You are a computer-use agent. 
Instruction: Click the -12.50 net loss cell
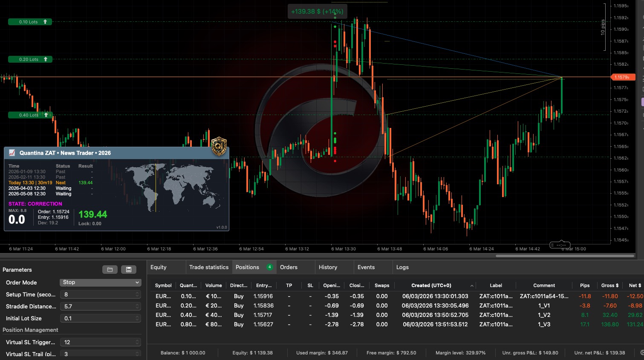pyautogui.click(x=635, y=296)
